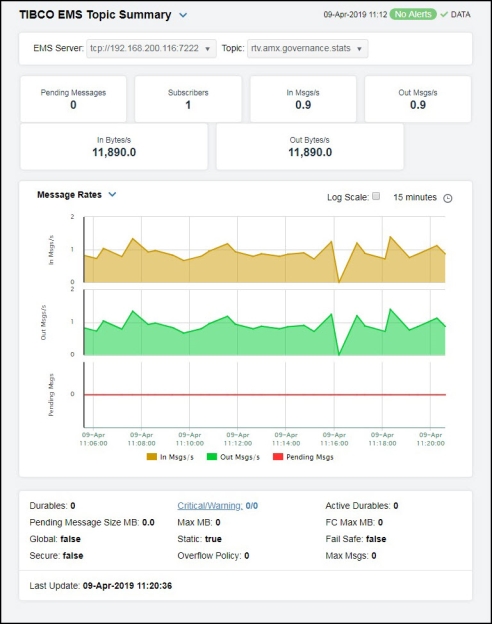Click the Pending Message Size MB value
Image resolution: width=492 pixels, height=624 pixels.
[x=148, y=523]
